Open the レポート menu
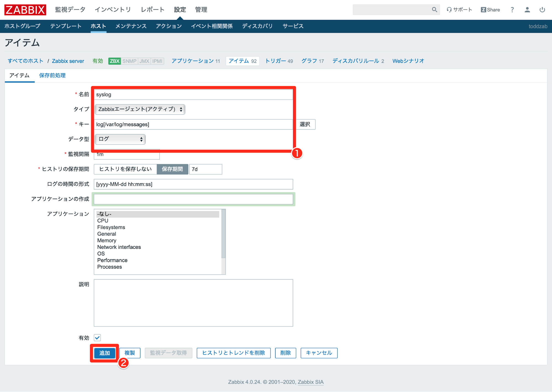Screen dimensions: 552x392 click(152, 10)
